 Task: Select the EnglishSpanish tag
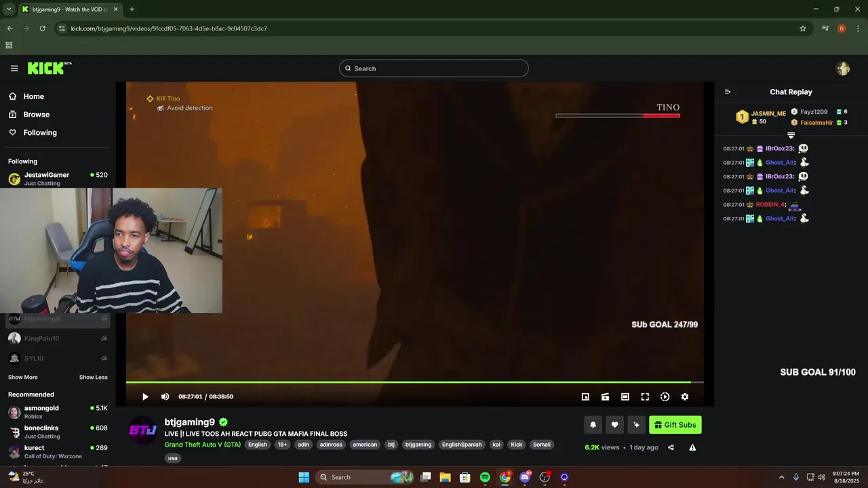click(x=461, y=445)
